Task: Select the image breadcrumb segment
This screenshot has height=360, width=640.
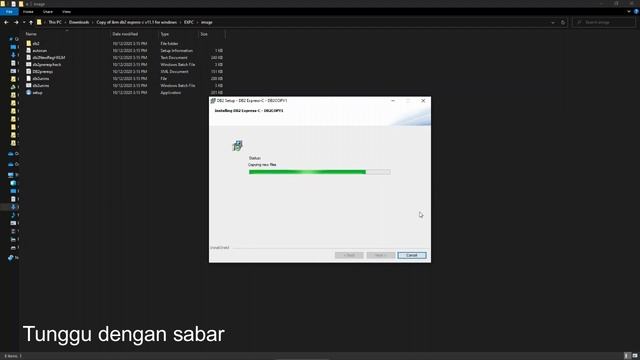Action: [x=207, y=22]
